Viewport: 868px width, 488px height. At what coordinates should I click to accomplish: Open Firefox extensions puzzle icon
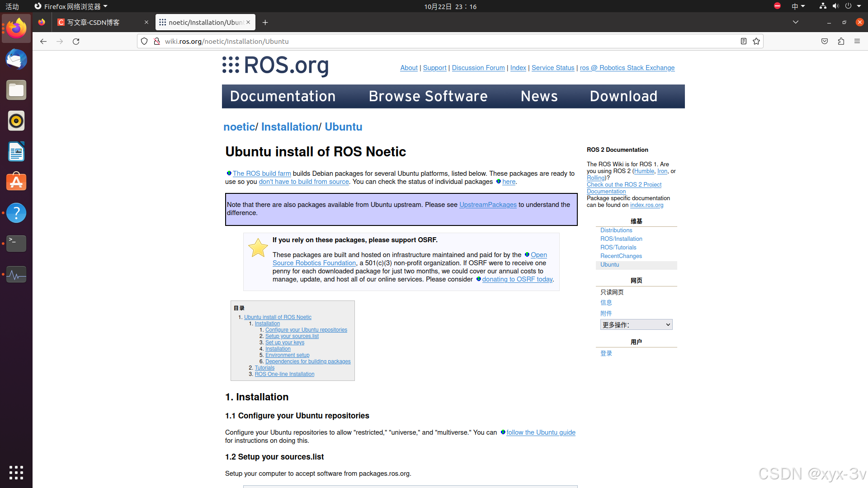[x=841, y=41]
